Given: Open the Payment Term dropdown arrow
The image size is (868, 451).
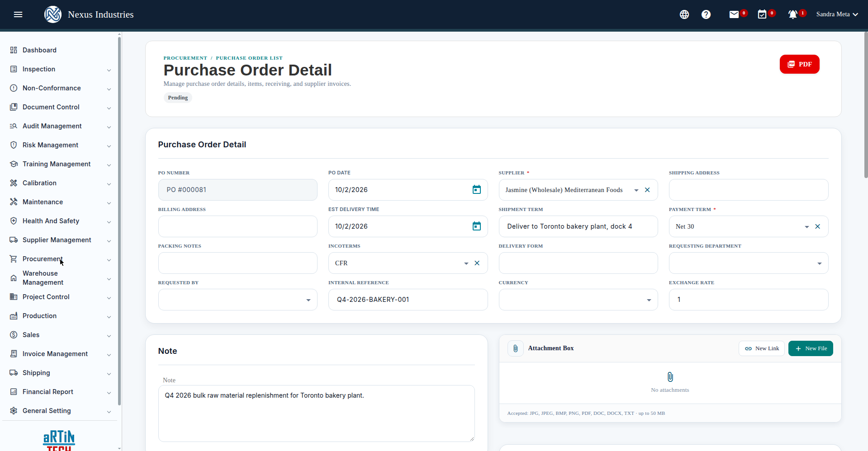Looking at the screenshot, I should (x=806, y=227).
